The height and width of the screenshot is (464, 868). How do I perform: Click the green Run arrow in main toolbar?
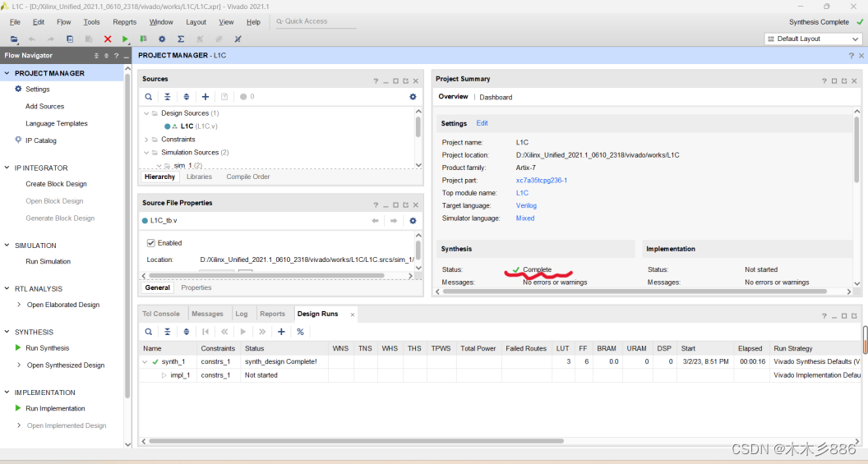(125, 39)
